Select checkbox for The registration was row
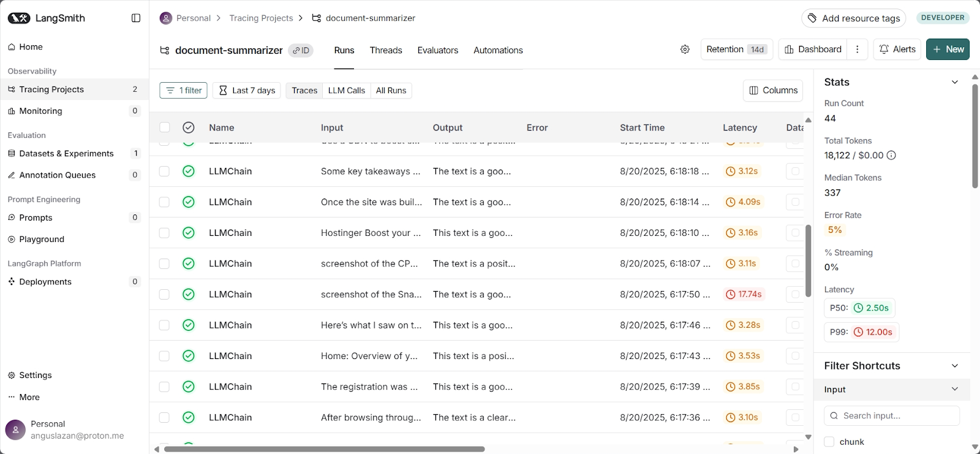Image resolution: width=980 pixels, height=454 pixels. (x=164, y=387)
